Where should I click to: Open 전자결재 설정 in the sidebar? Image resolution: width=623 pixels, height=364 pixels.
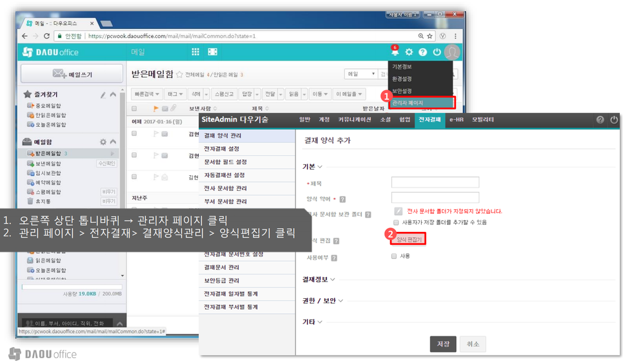[247, 149]
